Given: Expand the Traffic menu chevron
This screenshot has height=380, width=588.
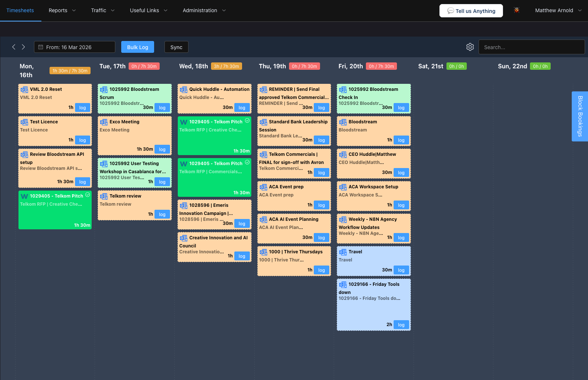Looking at the screenshot, I should (x=113, y=10).
